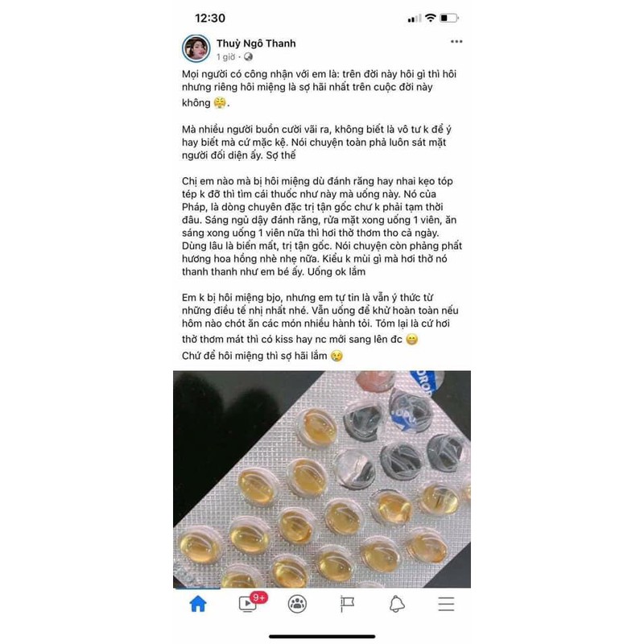Open Thuỳ Ngô Thanh profile picture
644x644 pixels.
[x=196, y=48]
